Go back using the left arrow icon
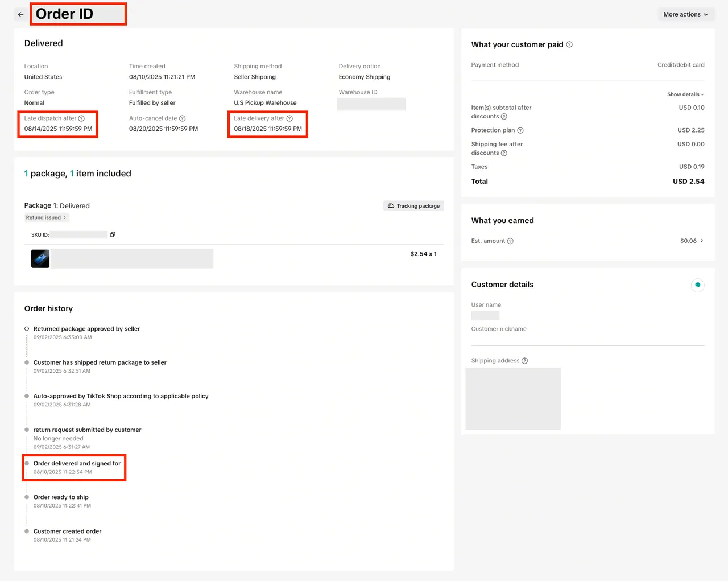The width and height of the screenshot is (728, 581). click(x=21, y=15)
